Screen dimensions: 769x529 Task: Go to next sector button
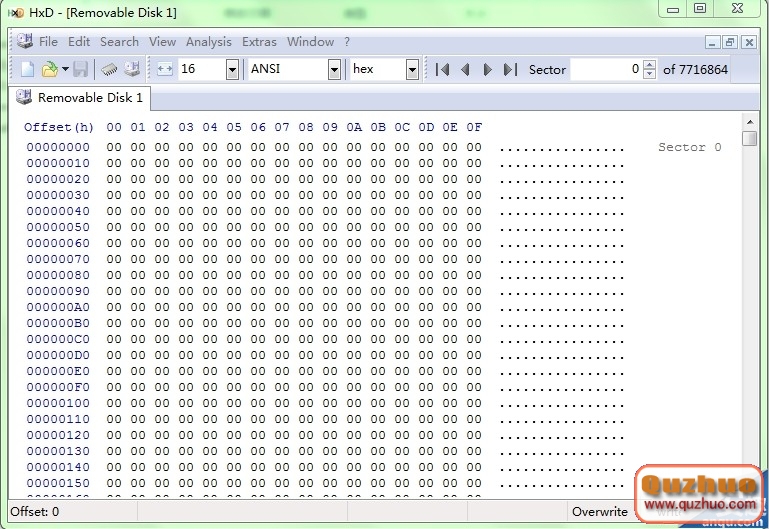click(487, 70)
